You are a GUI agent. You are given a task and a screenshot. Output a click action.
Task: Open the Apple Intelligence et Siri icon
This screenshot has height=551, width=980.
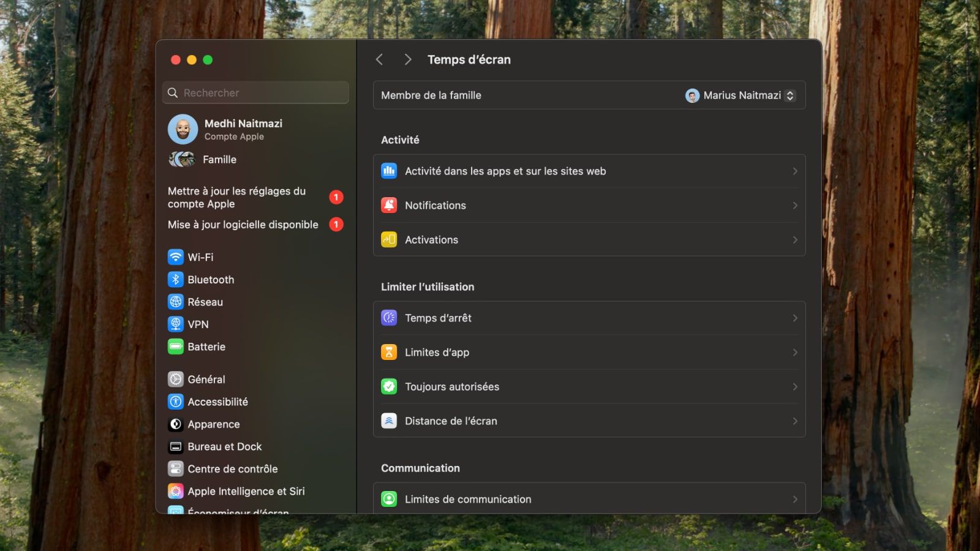coord(176,491)
